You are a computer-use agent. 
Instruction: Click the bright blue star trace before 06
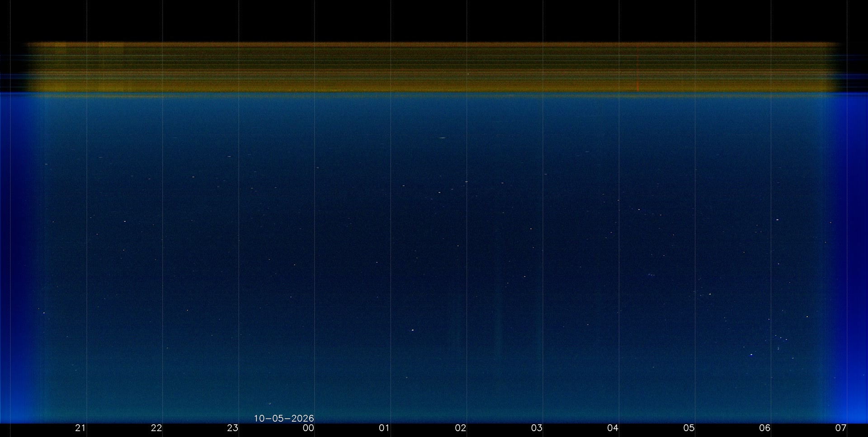point(751,355)
